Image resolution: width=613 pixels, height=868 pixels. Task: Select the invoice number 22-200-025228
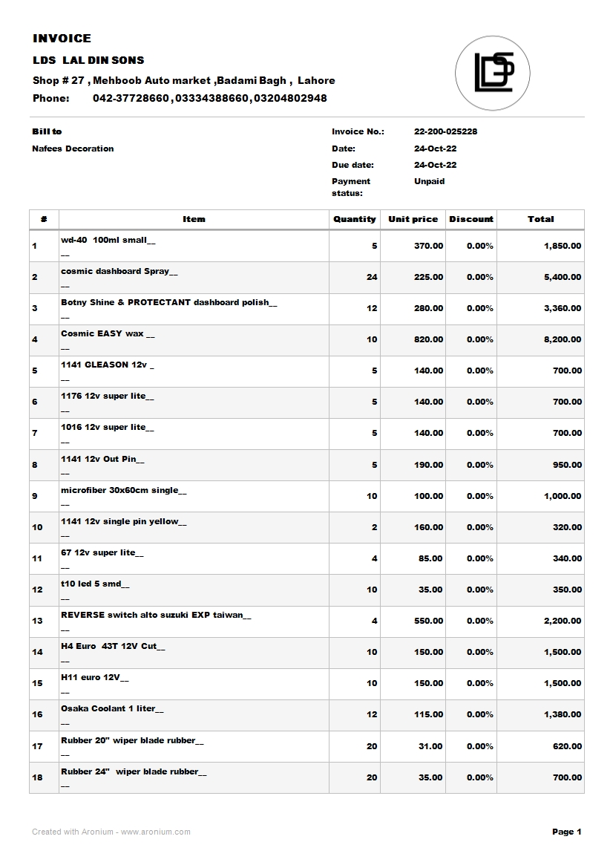coord(445,131)
